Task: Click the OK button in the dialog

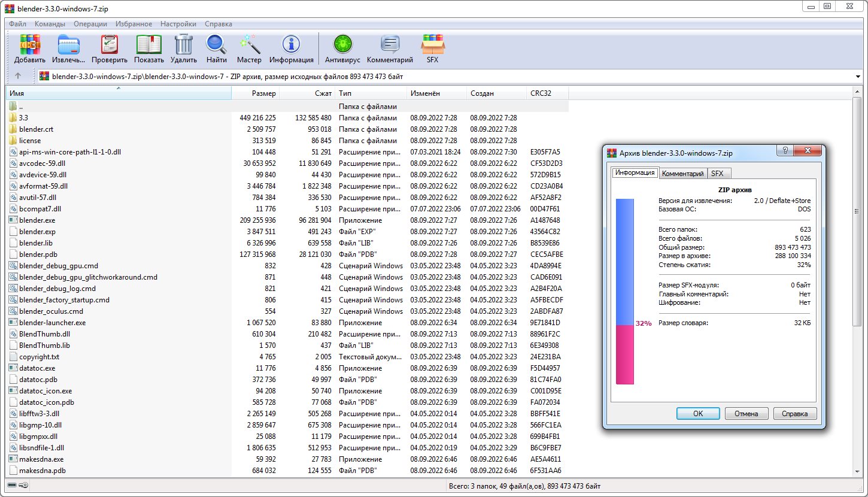Action: [x=698, y=413]
